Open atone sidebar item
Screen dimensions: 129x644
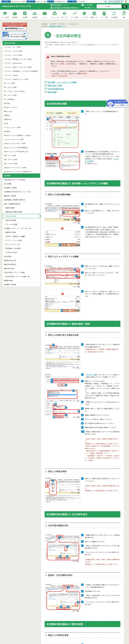pos(21,124)
